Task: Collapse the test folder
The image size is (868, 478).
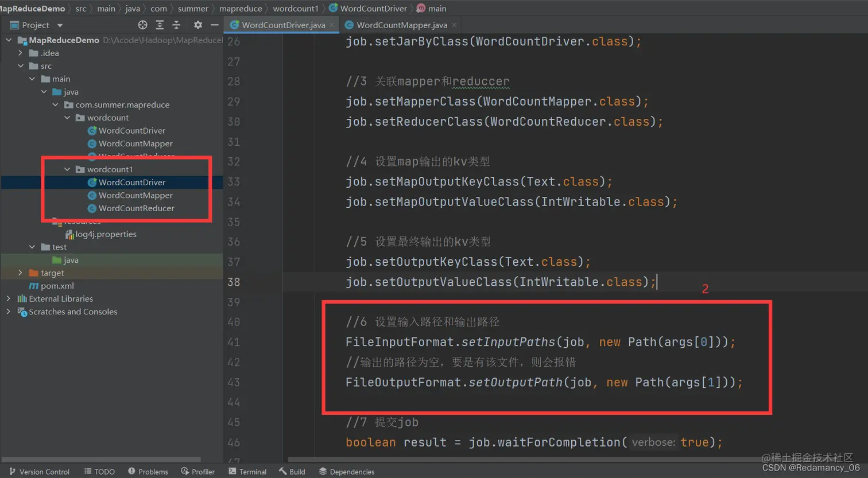Action: [x=32, y=247]
